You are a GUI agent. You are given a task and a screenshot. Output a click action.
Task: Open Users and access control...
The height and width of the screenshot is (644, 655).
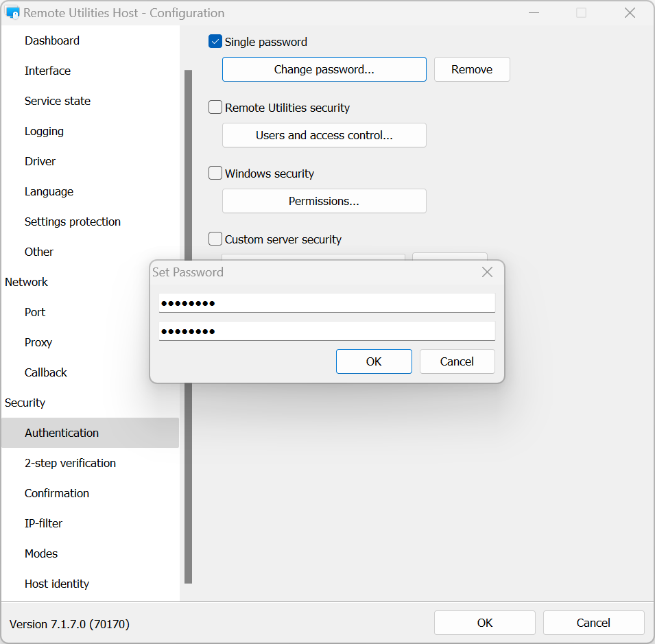point(324,135)
